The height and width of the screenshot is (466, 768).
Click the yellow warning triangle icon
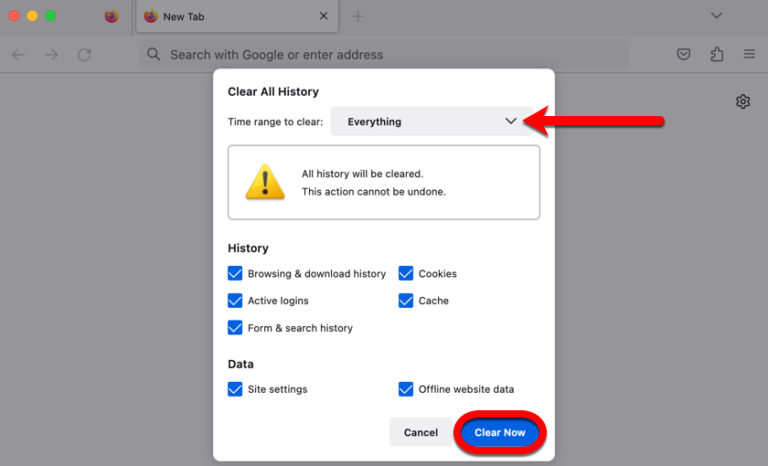(265, 182)
